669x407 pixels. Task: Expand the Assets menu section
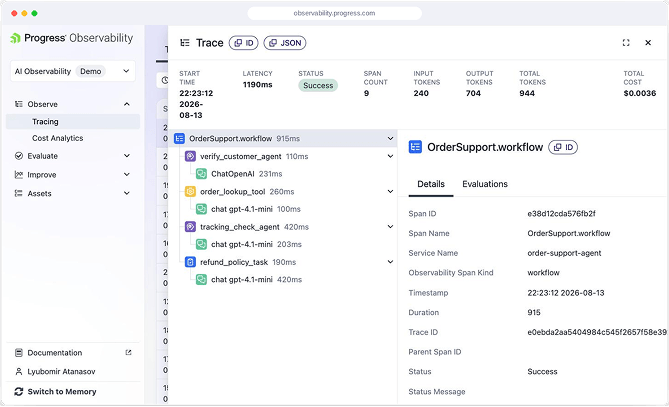(x=127, y=193)
